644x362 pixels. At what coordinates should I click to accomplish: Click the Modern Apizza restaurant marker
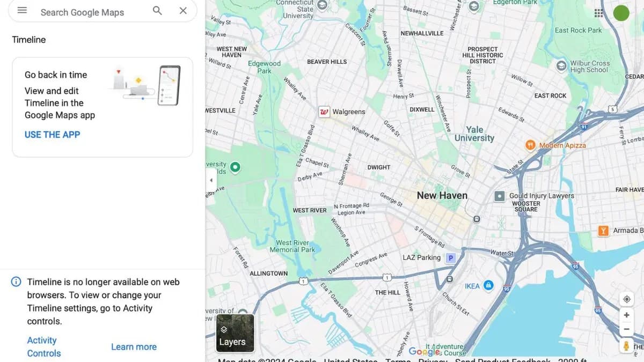530,145
